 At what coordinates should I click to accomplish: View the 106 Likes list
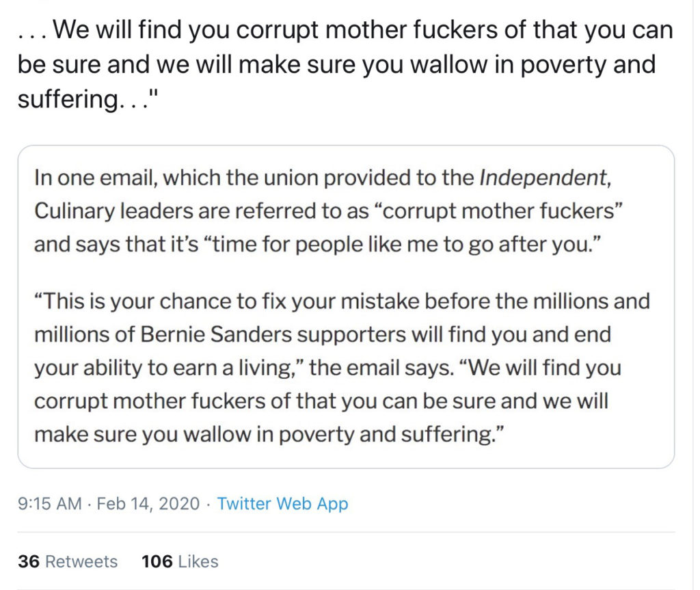180,561
